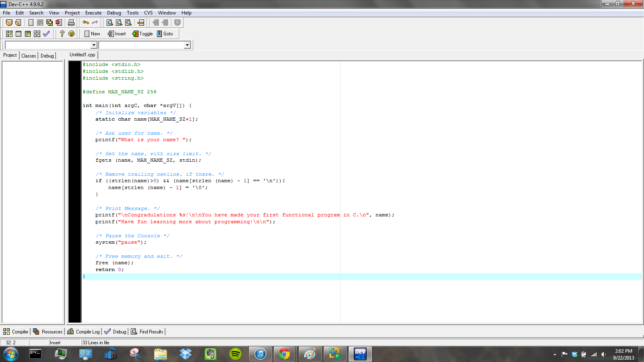Viewport: 644px width, 362px height.
Task: Open the Help question mark icon
Action: [62, 34]
